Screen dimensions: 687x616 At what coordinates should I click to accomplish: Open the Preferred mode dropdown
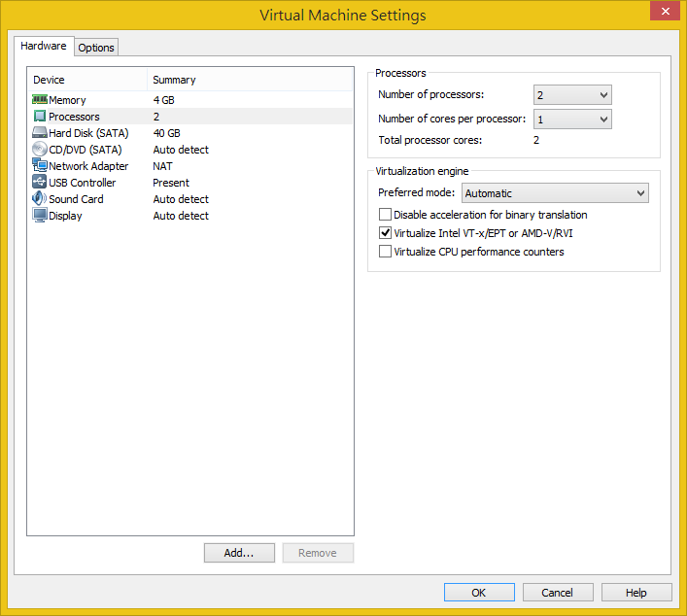point(555,193)
